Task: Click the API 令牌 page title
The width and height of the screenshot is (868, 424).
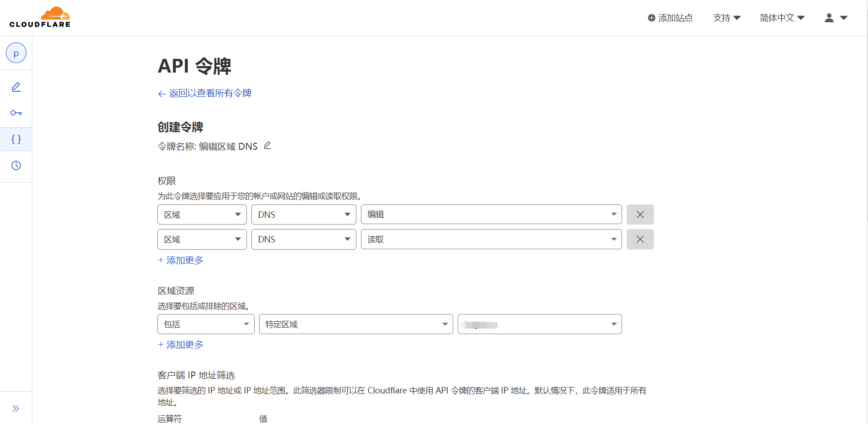Action: pyautogui.click(x=194, y=66)
